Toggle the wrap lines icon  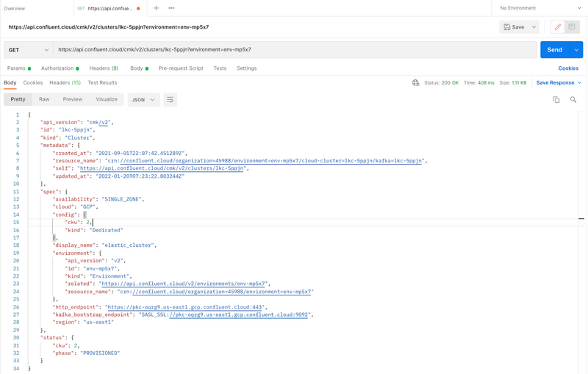pyautogui.click(x=170, y=100)
